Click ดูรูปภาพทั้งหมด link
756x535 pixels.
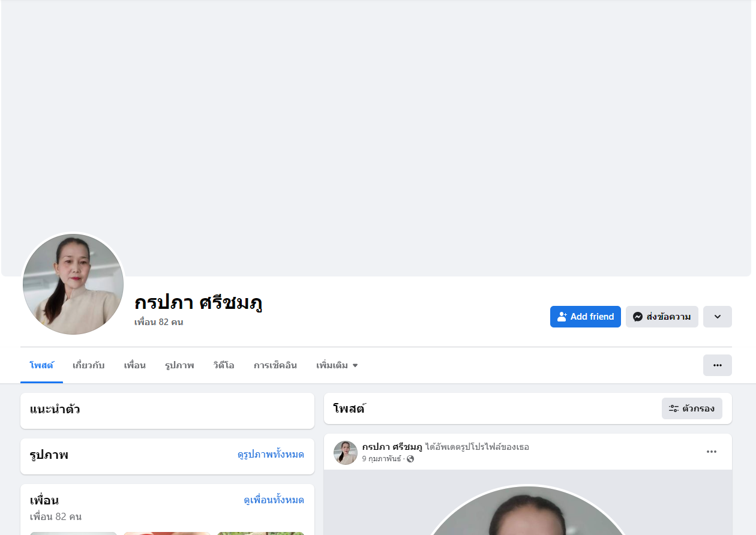(x=271, y=455)
